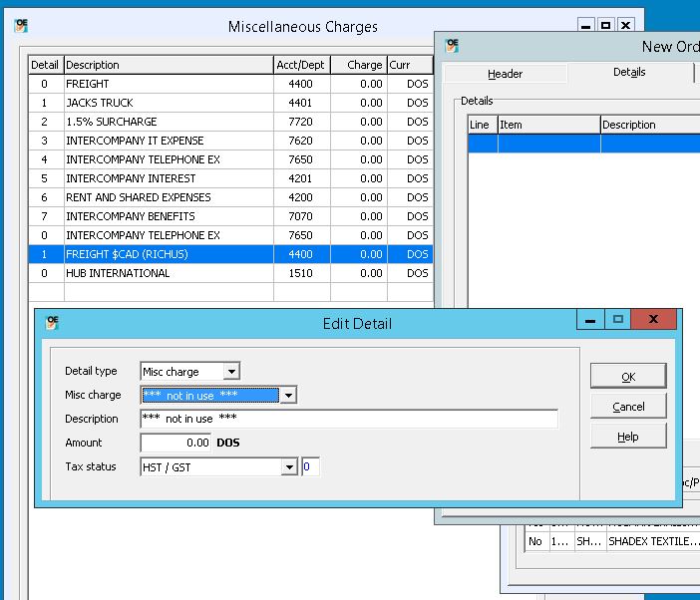Maximize the Edit Detail dialog
The width and height of the screenshot is (700, 600).
click(x=619, y=320)
